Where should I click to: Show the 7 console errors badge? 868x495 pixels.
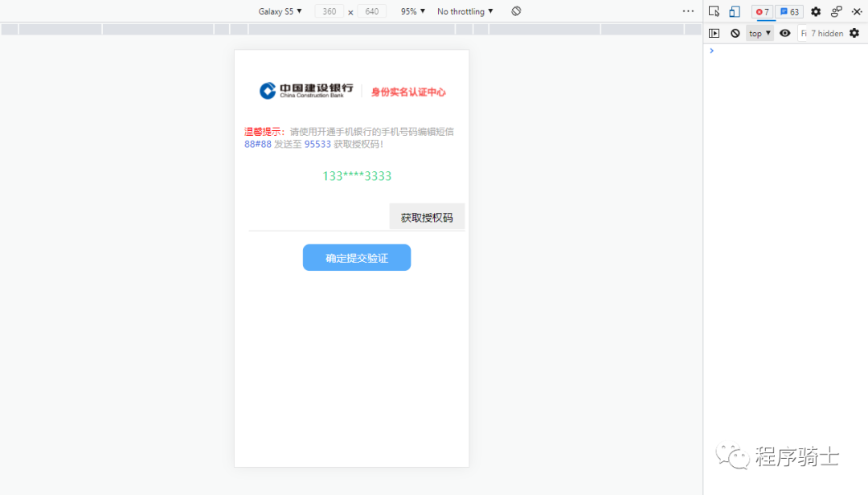[761, 11]
